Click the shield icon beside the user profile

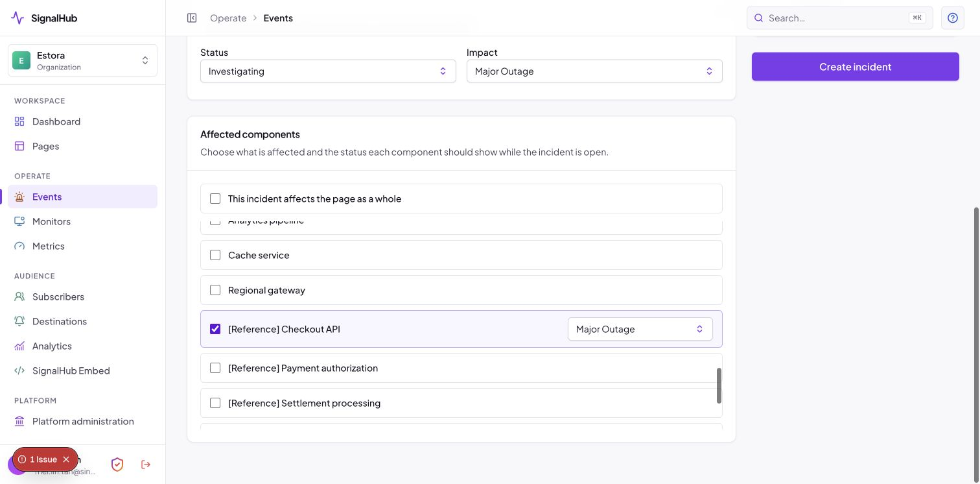point(117,465)
